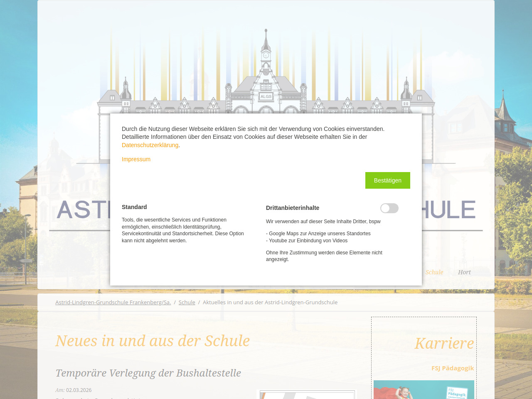Open the FSJ Pädagogik link
The height and width of the screenshot is (399, 532).
tap(452, 368)
